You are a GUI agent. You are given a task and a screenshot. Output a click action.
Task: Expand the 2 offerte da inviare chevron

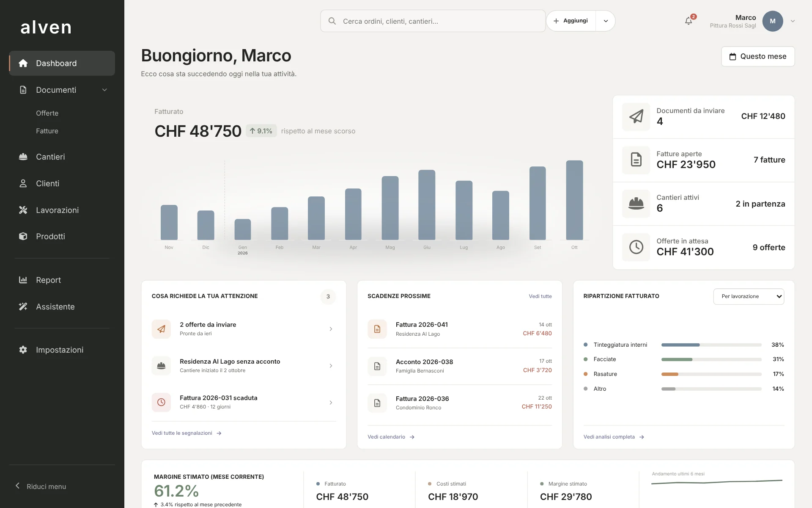(331, 329)
